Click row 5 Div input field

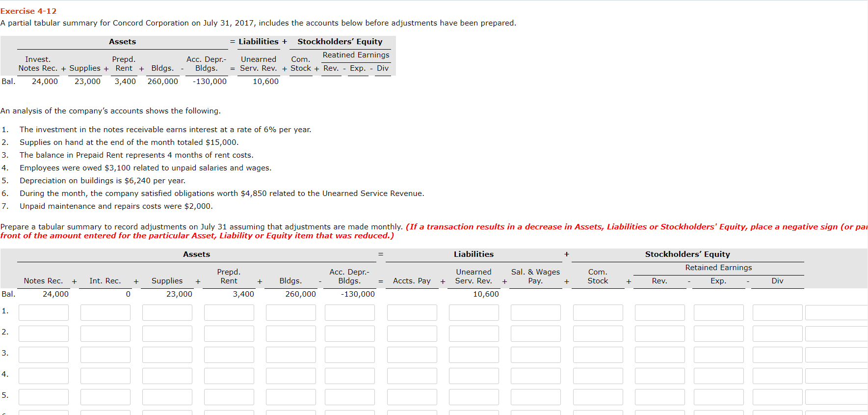[778, 397]
